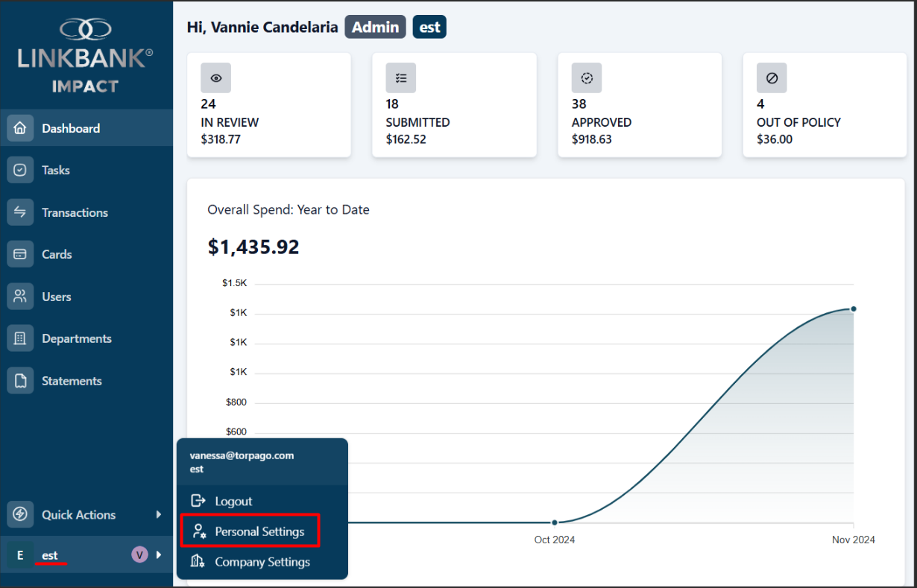Open the Approved $918.63 summary card
Screen dimensions: 917x588
click(x=639, y=105)
